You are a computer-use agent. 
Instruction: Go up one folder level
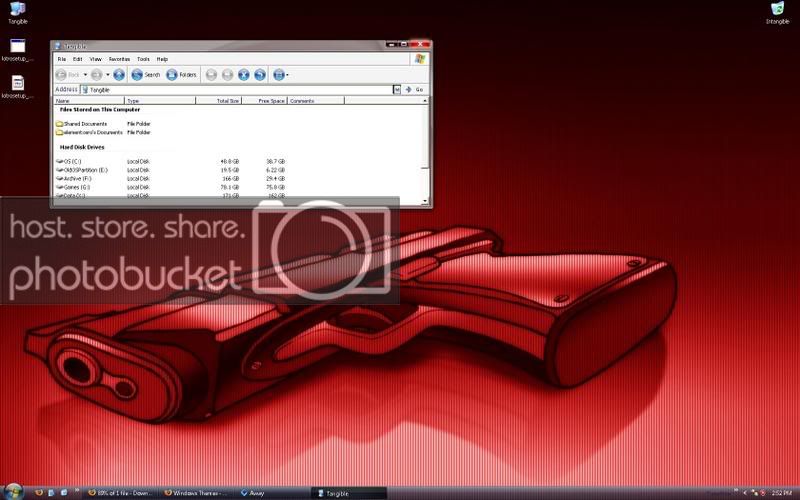click(x=119, y=75)
